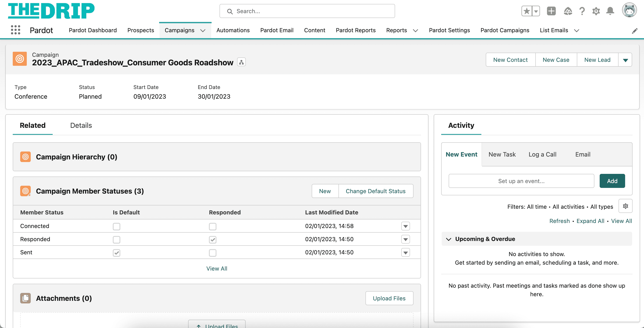View the campaign hierarchy icon beside campaign name
This screenshot has width=644, height=328.
241,62
